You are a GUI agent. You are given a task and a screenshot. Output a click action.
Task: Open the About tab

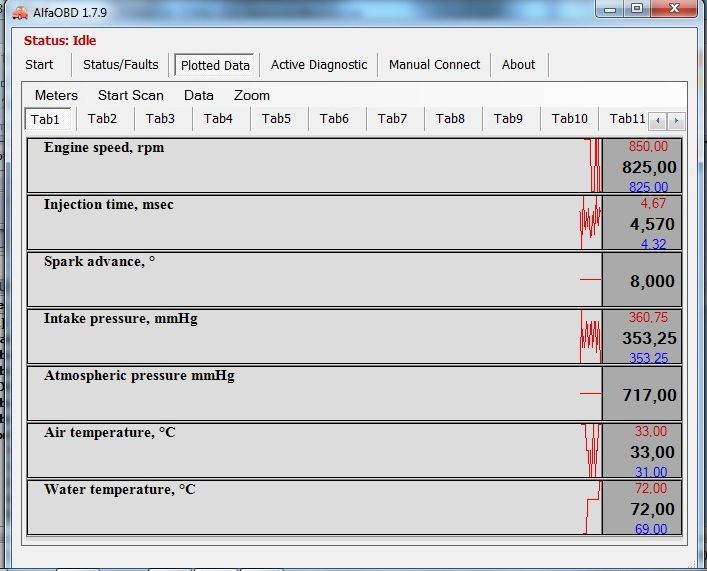point(518,65)
